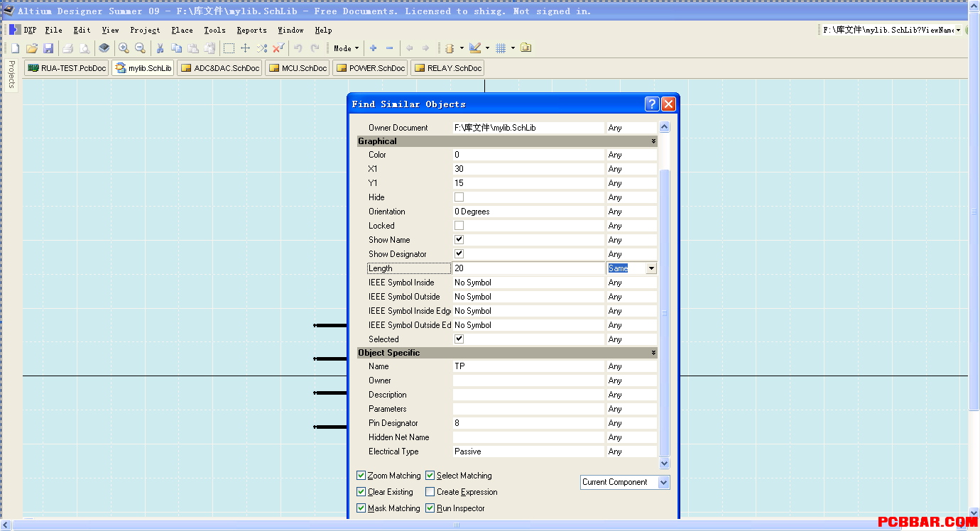
Task: Remove mode with minus icon
Action: (389, 48)
